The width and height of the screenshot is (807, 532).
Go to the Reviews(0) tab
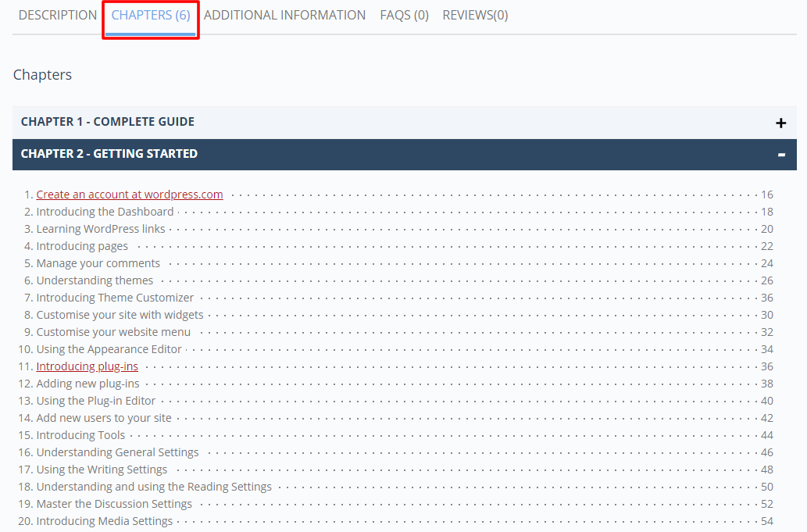pos(475,15)
